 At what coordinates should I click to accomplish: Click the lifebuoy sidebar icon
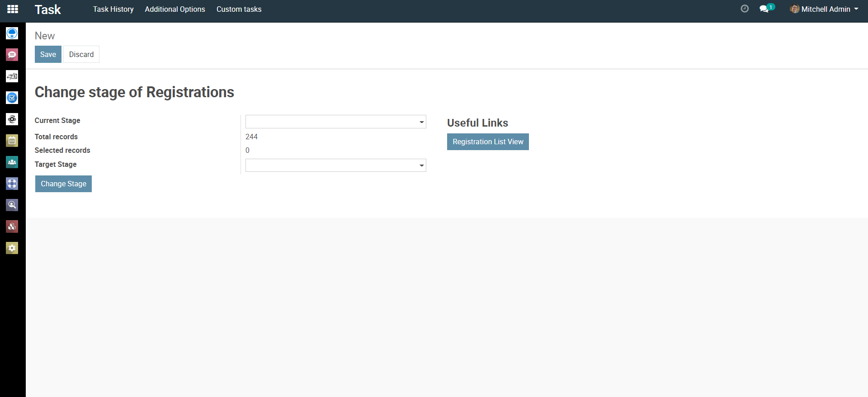point(12,184)
